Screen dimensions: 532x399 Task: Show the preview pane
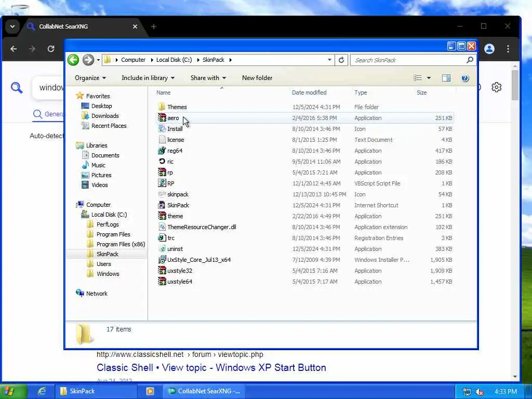[446, 78]
